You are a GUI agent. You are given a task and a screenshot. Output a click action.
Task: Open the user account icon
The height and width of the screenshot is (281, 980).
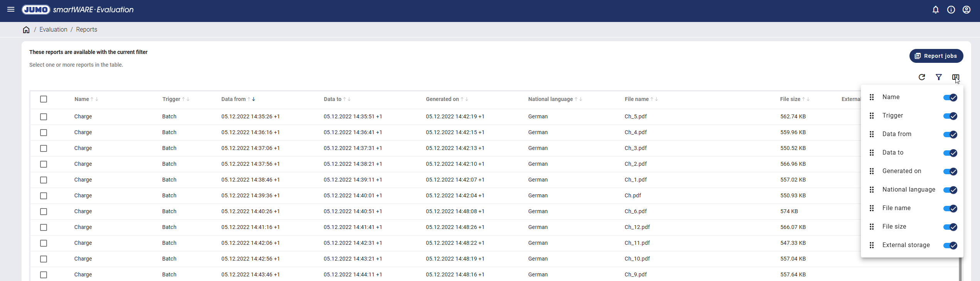pyautogui.click(x=966, y=10)
